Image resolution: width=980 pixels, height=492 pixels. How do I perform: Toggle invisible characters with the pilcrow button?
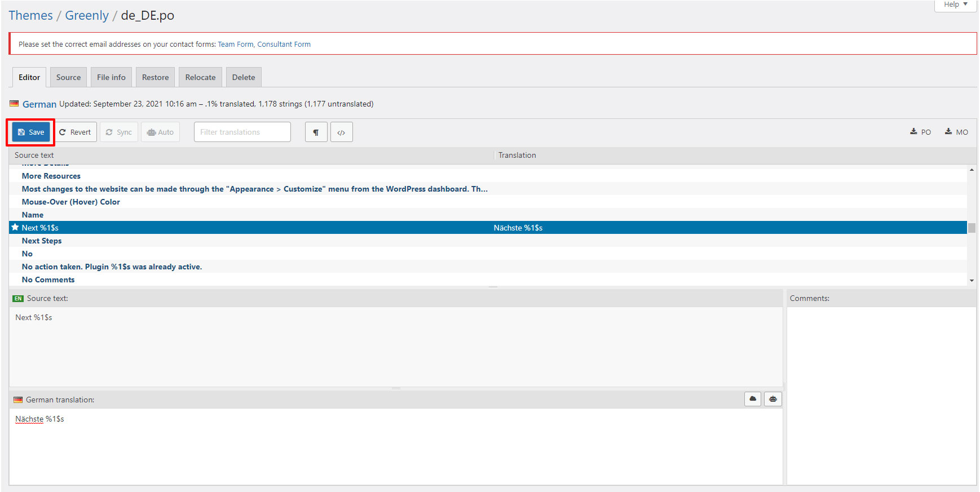(x=316, y=132)
